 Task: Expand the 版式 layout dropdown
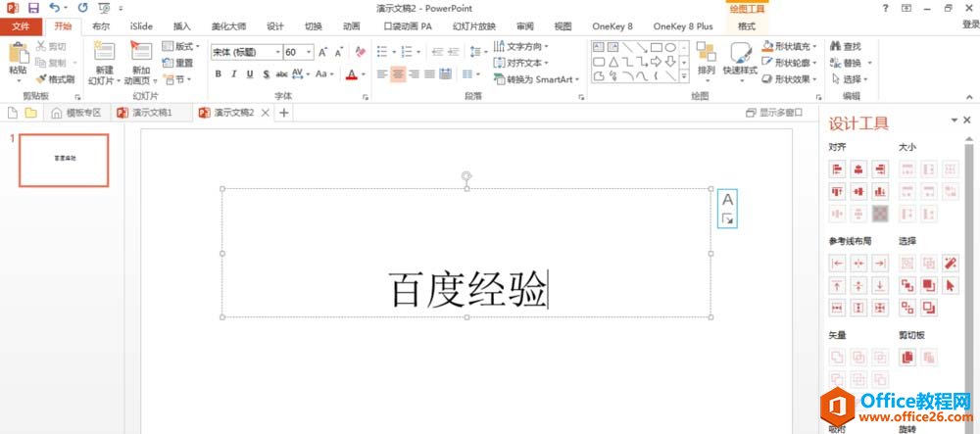click(180, 46)
